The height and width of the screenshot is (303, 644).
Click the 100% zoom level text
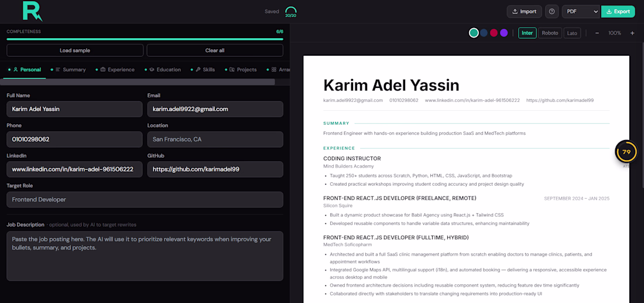(614, 33)
